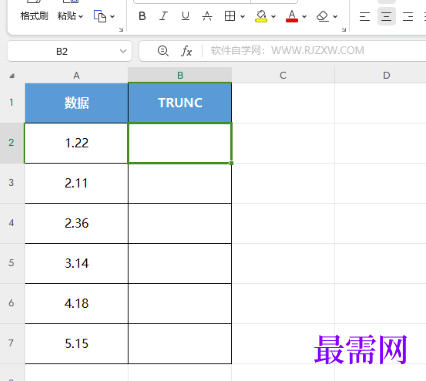This screenshot has width=426, height=381.
Task: Select cell containing 3.14
Action: tap(76, 263)
